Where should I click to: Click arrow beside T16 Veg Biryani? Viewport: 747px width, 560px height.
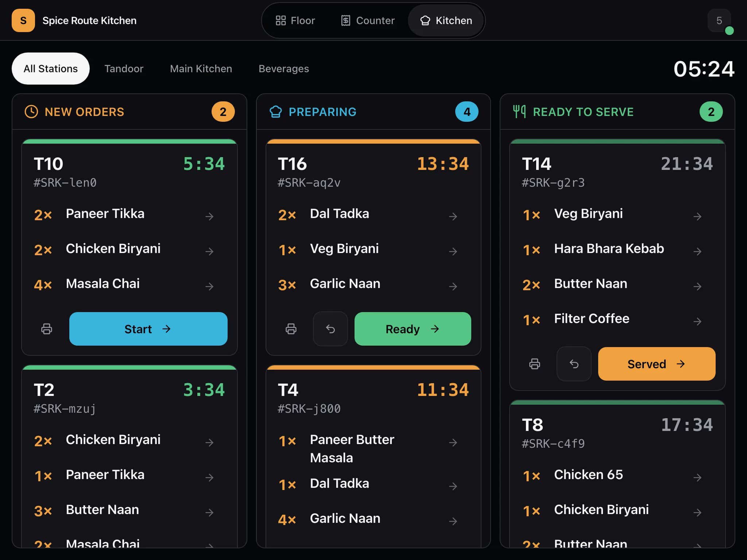pos(453,252)
